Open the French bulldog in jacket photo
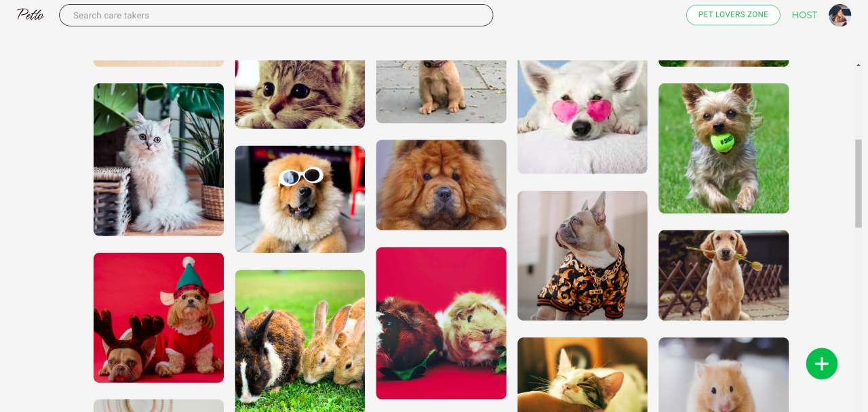Image resolution: width=868 pixels, height=412 pixels. [x=583, y=255]
